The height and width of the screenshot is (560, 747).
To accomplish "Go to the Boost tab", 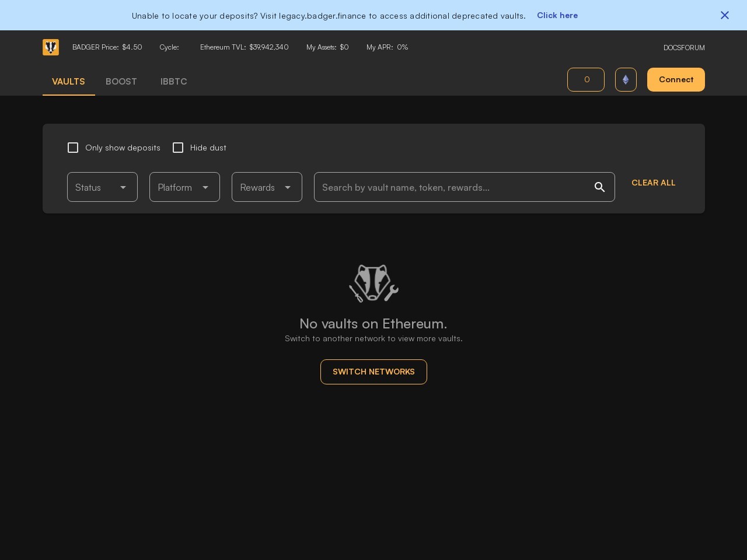I will coord(121,82).
